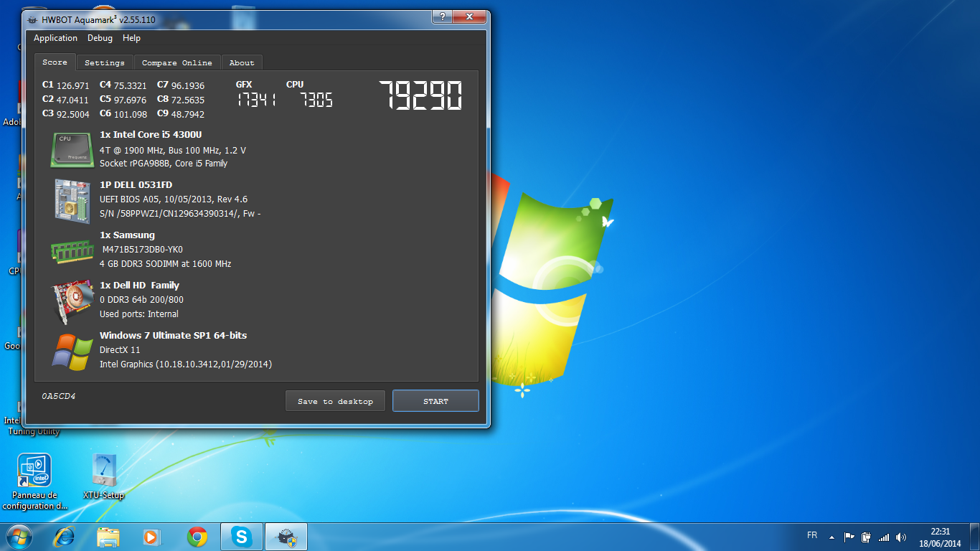Open the Help menu

(x=131, y=38)
